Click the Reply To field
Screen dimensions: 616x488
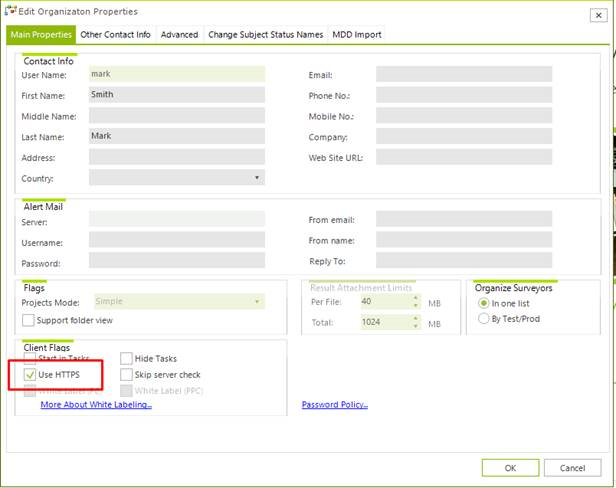464,260
